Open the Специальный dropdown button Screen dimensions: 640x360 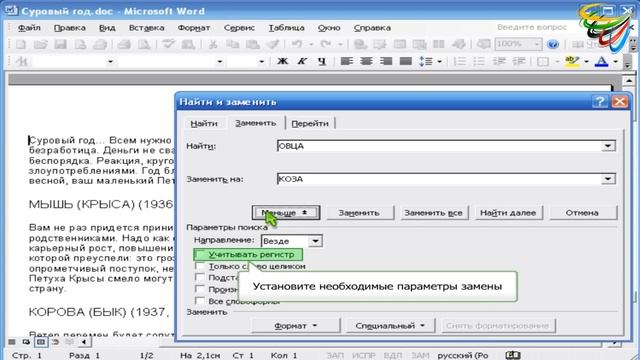tap(391, 326)
